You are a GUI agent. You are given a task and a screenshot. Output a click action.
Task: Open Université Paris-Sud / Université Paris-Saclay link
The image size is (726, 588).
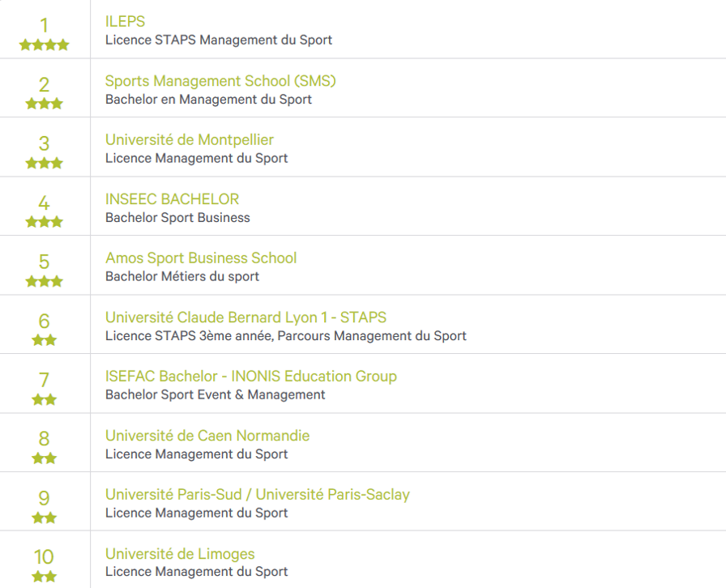coord(258,495)
